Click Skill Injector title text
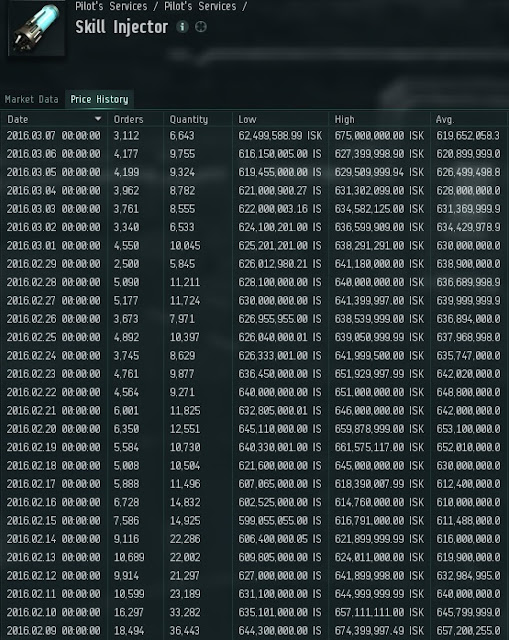This screenshot has width=509, height=640. [x=122, y=27]
